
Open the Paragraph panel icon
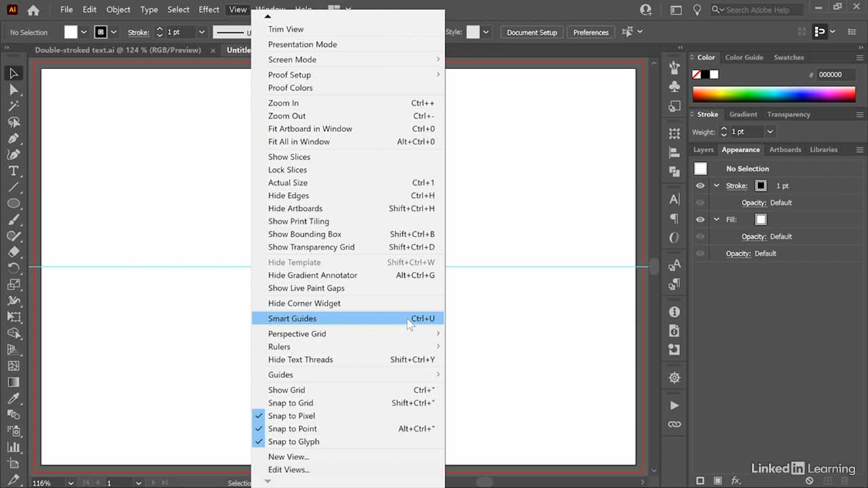pos(674,218)
